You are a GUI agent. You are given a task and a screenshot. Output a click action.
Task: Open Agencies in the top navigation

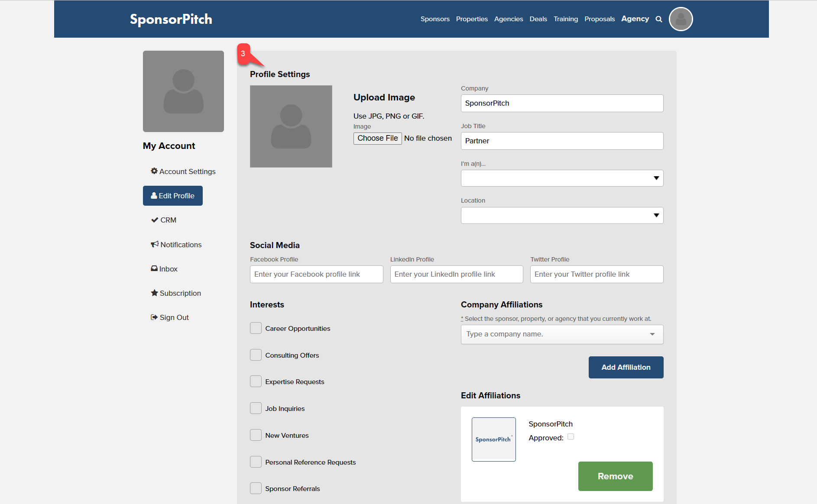[509, 19]
